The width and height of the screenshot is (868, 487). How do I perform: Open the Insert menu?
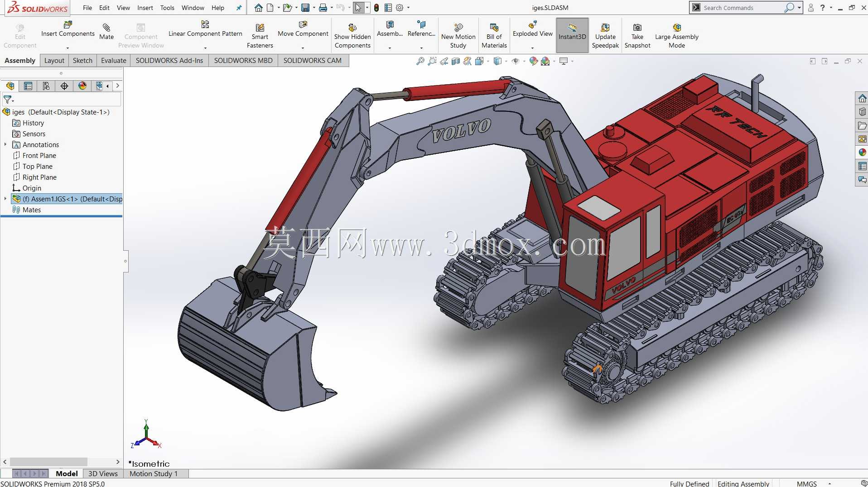tap(145, 8)
